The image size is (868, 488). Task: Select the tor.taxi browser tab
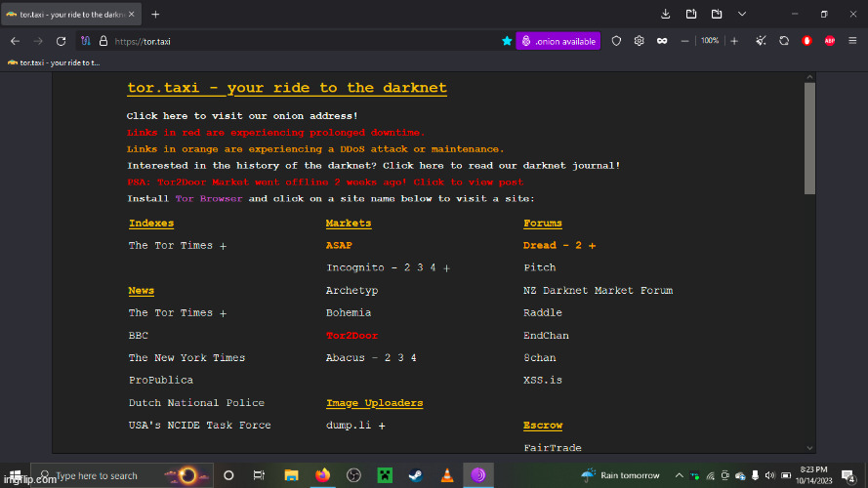pos(71,15)
